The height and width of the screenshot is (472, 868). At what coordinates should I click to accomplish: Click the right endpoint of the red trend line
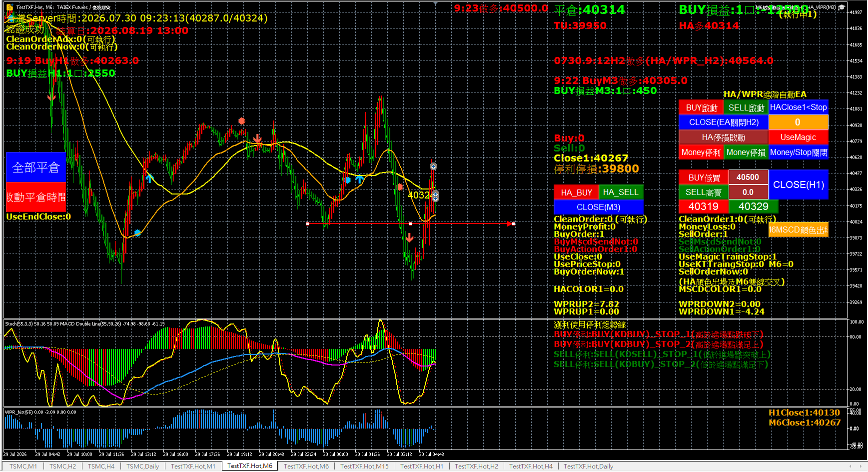(513, 223)
